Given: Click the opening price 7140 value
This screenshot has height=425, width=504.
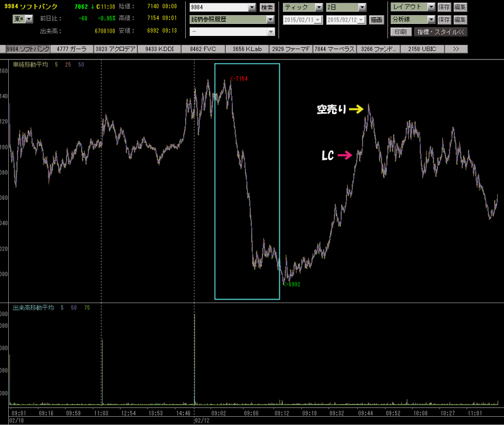Looking at the screenshot, I should click(x=153, y=6).
